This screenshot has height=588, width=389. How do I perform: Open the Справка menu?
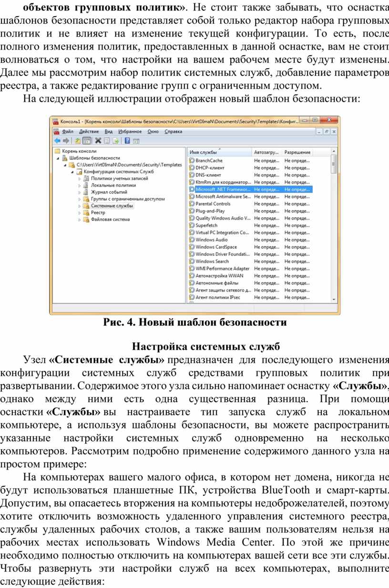(174, 131)
